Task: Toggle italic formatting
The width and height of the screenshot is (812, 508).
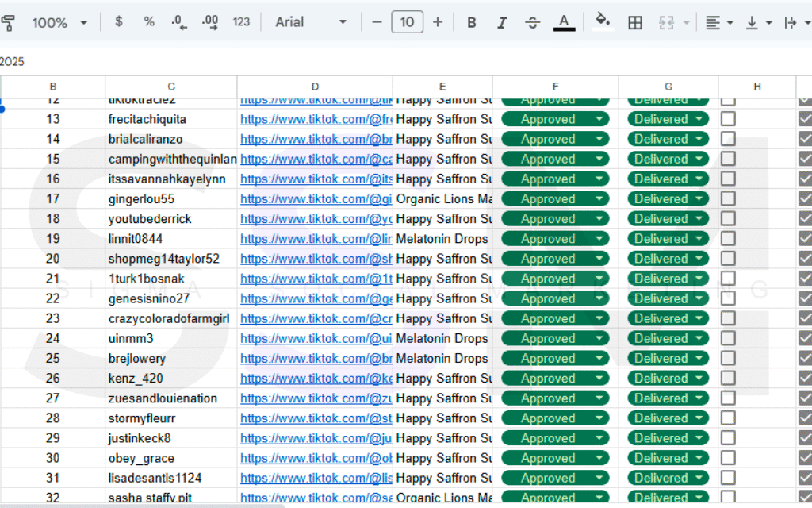Action: (502, 22)
